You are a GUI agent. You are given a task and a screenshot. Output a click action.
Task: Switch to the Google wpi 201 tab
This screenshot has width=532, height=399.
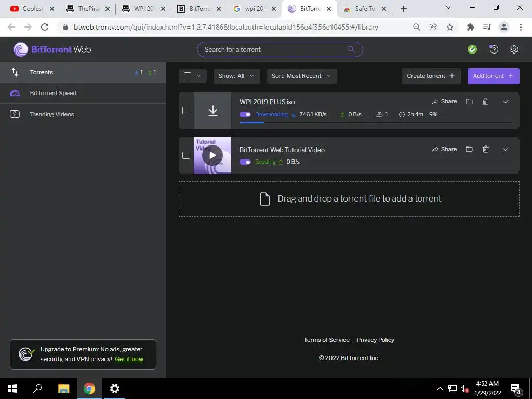click(254, 9)
